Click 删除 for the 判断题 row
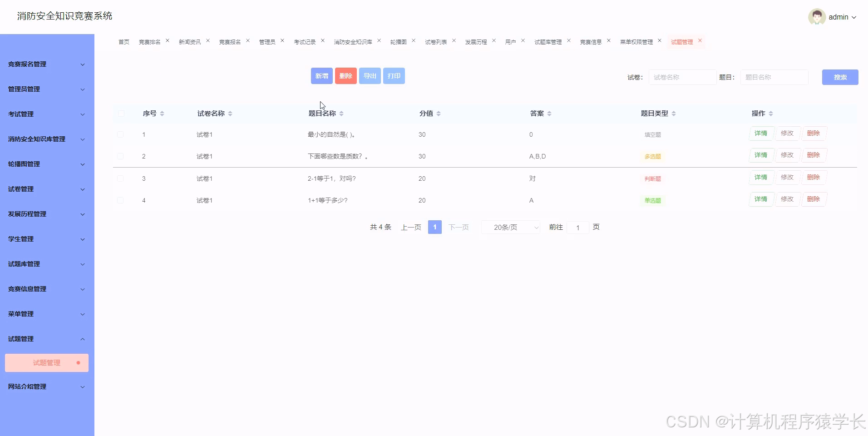Image resolution: width=868 pixels, height=436 pixels. [814, 178]
